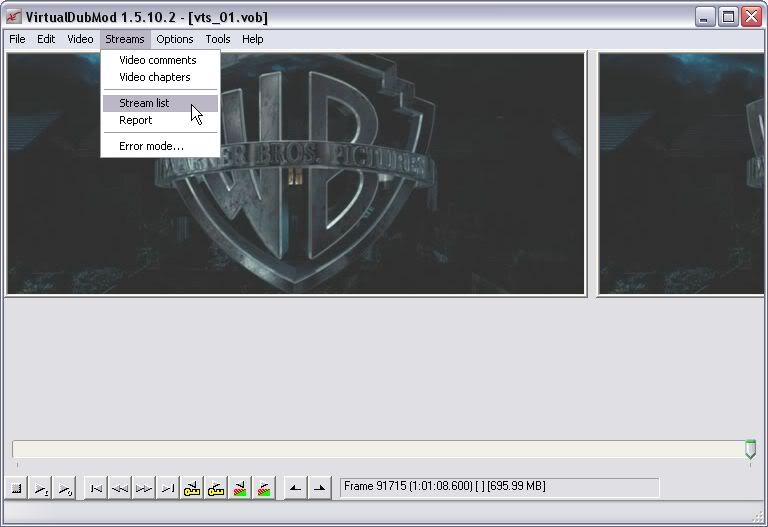Select Stream list from Streams menu
Viewport: 768px width, 527px height.
tap(144, 103)
